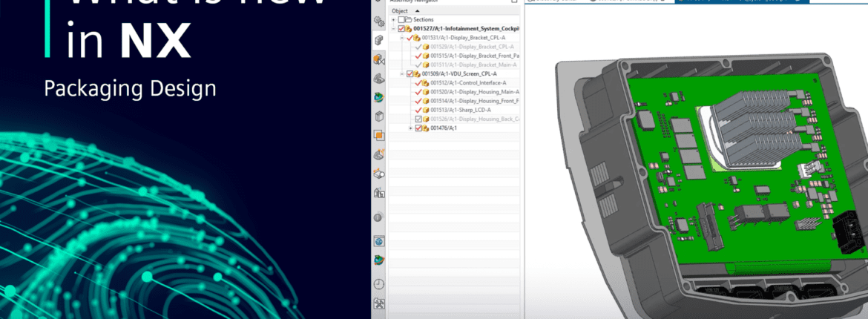Open the Constraint Navigator tab icon

378,59
